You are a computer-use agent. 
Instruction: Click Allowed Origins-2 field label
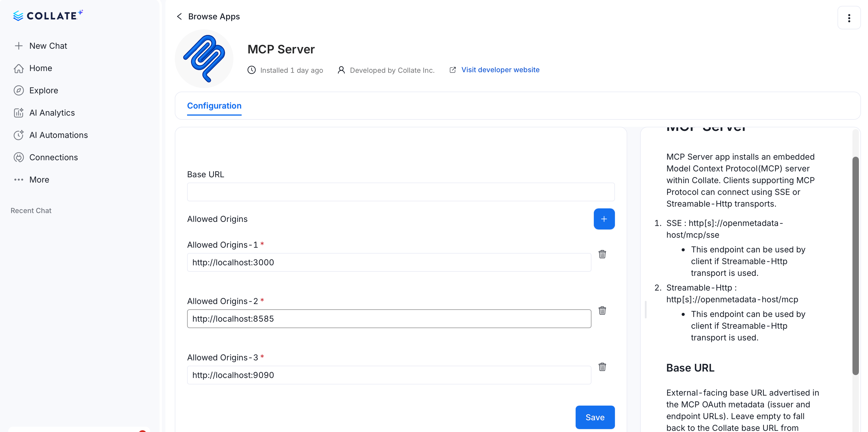[222, 301]
